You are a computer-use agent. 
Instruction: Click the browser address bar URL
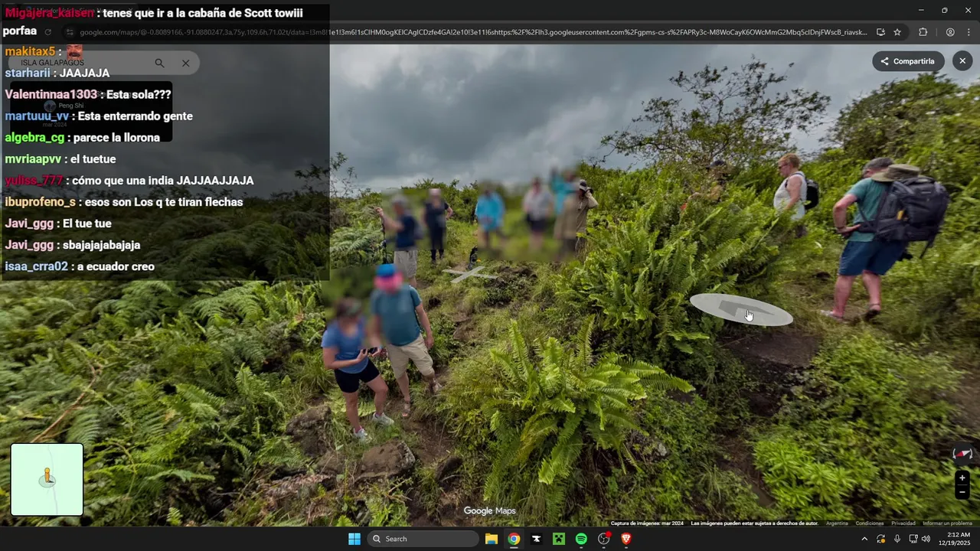(473, 32)
